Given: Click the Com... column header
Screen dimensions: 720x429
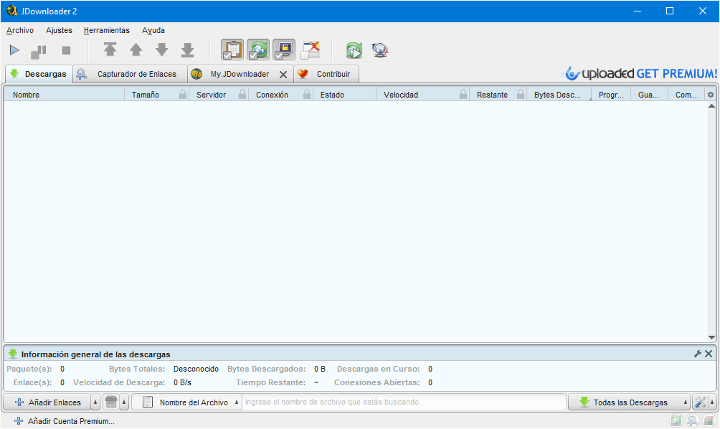Looking at the screenshot, I should click(686, 95).
